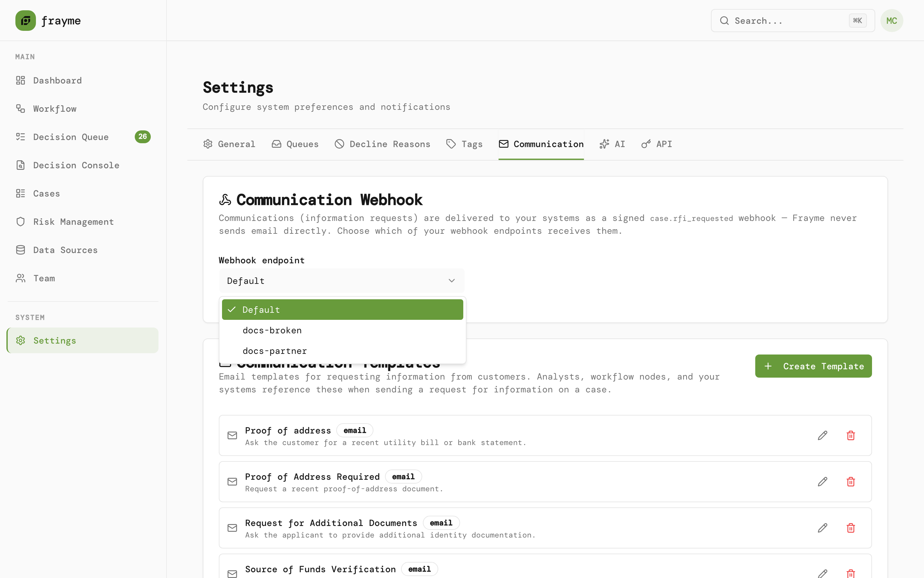The height and width of the screenshot is (578, 924).
Task: Click the Decision Queue checklist icon
Action: pos(21,137)
